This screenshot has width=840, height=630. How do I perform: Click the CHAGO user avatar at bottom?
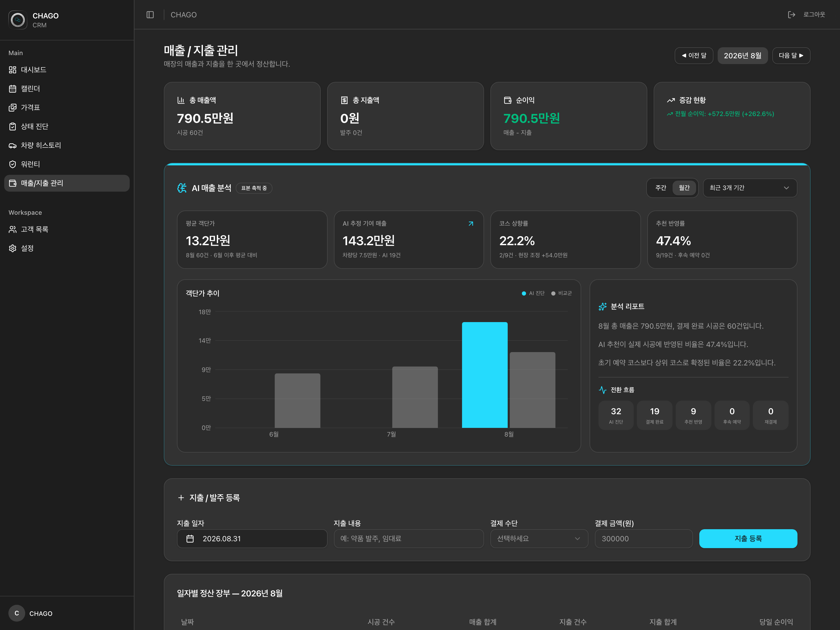click(x=17, y=613)
